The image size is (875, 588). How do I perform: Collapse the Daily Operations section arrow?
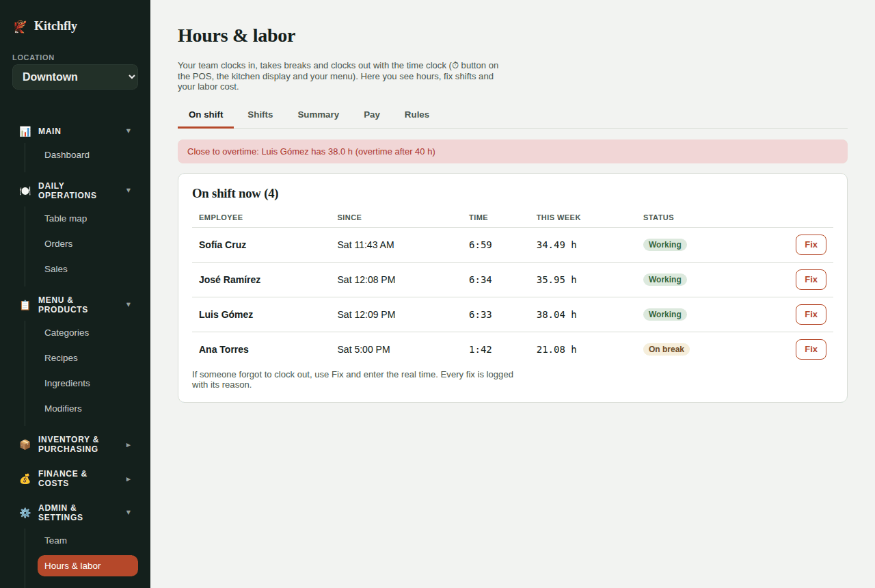129,190
